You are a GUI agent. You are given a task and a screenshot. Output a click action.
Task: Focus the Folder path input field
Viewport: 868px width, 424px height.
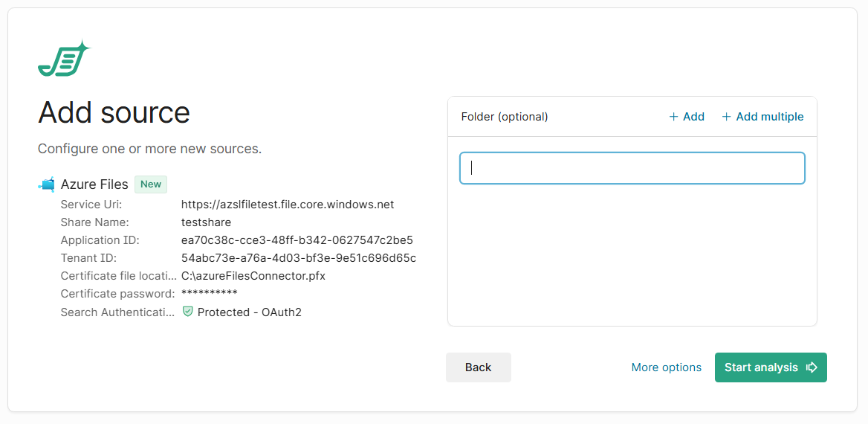pyautogui.click(x=632, y=168)
